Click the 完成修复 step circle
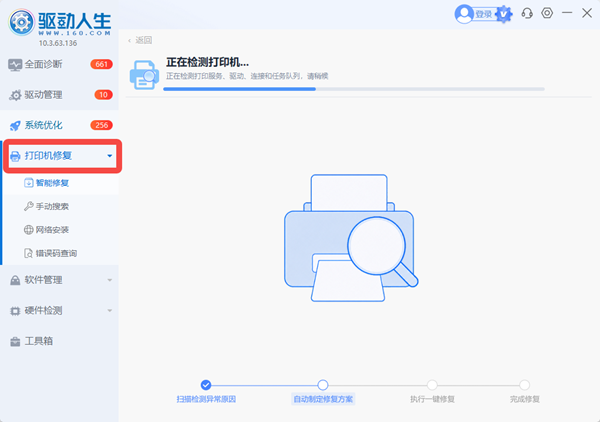Image resolution: width=600 pixels, height=422 pixels. [525, 385]
